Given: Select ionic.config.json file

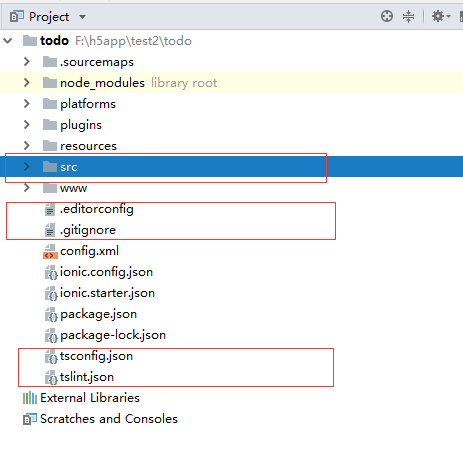Looking at the screenshot, I should [231, 272].
